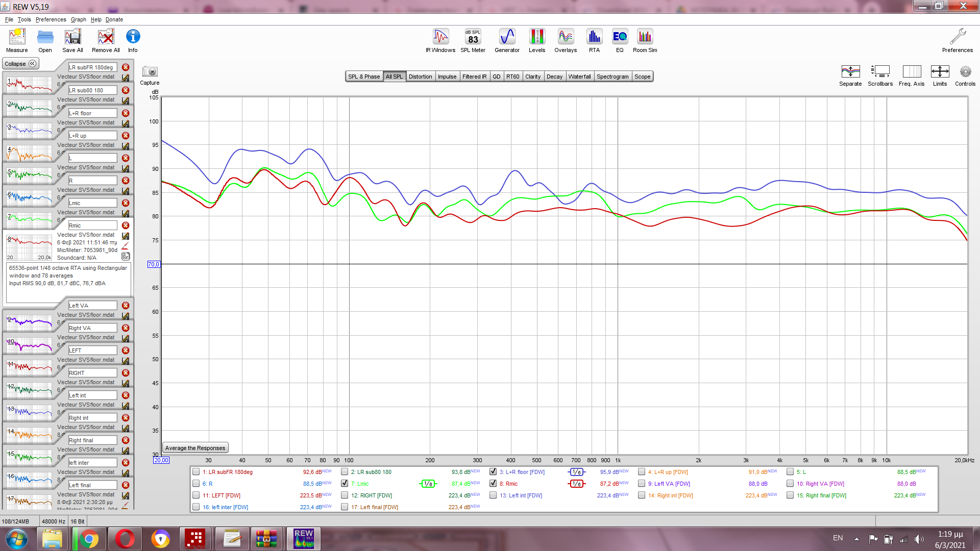Remove All measurements
The width and height of the screenshot is (980, 551).
(x=106, y=40)
